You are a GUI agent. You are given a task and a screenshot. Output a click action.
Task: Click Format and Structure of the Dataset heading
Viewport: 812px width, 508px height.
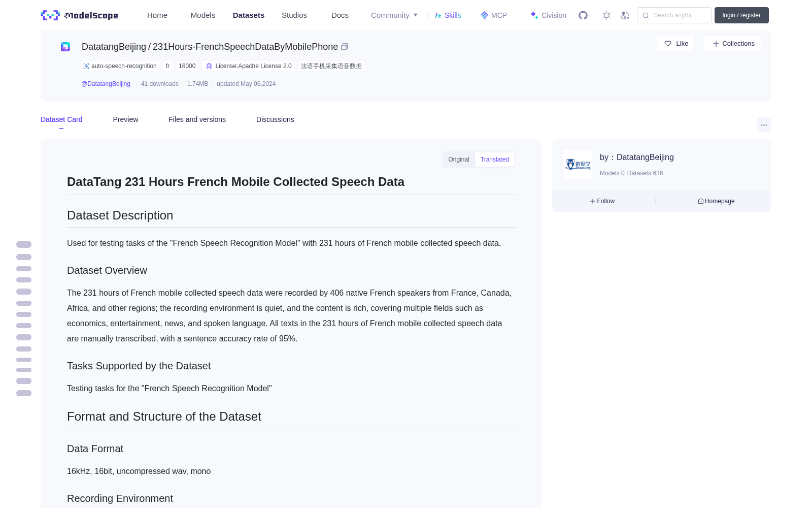(164, 417)
